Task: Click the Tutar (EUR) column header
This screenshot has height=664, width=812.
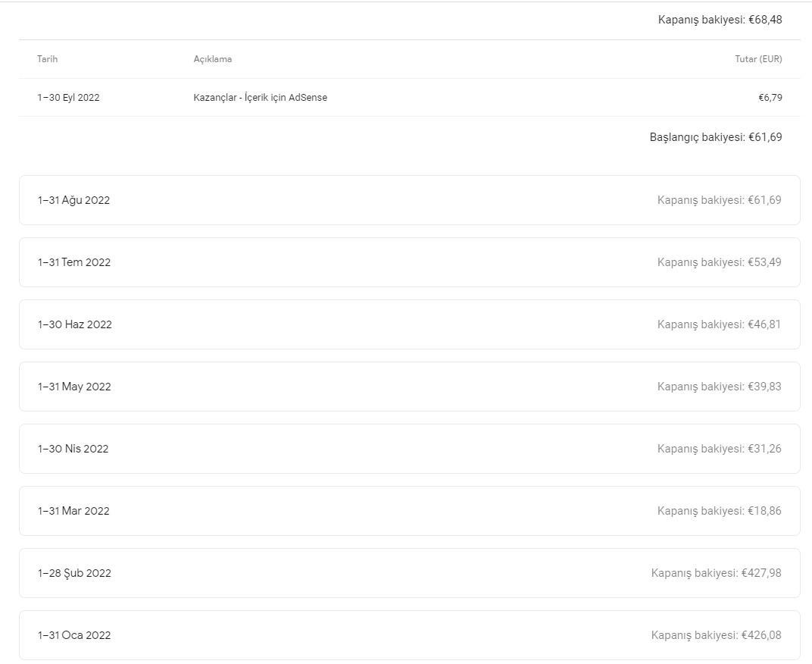Action: click(758, 59)
